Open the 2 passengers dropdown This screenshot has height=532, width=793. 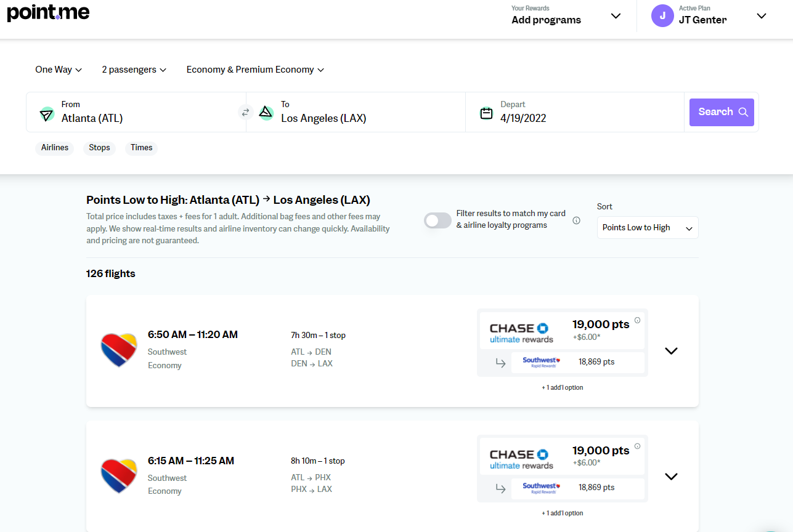pos(134,70)
